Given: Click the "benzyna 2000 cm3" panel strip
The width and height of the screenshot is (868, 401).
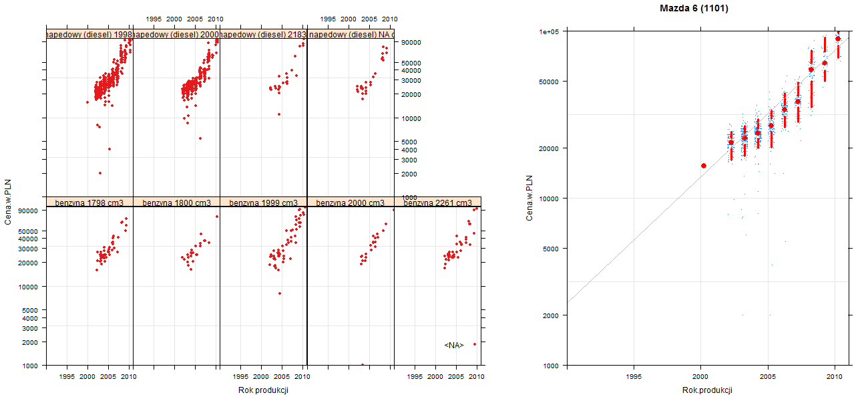Looking at the screenshot, I should tap(351, 203).
